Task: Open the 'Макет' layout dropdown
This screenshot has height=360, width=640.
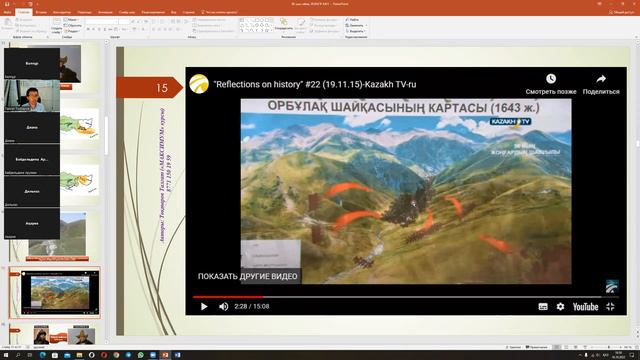Action: tap(72, 20)
